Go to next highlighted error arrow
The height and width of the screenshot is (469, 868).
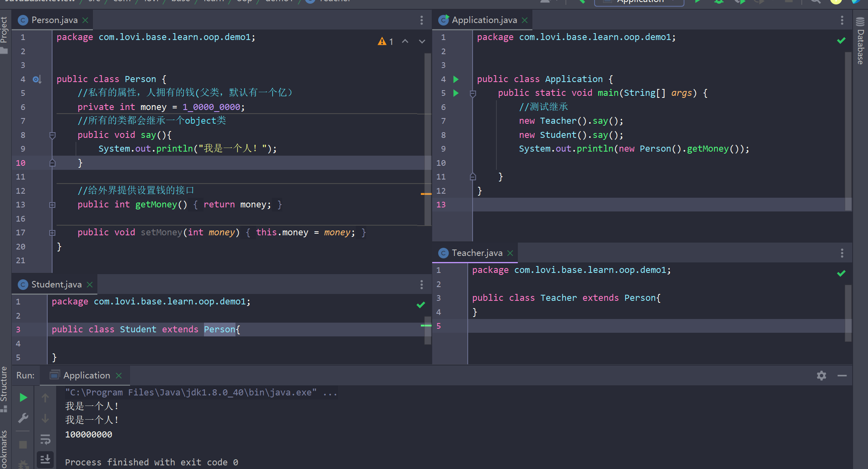(422, 42)
